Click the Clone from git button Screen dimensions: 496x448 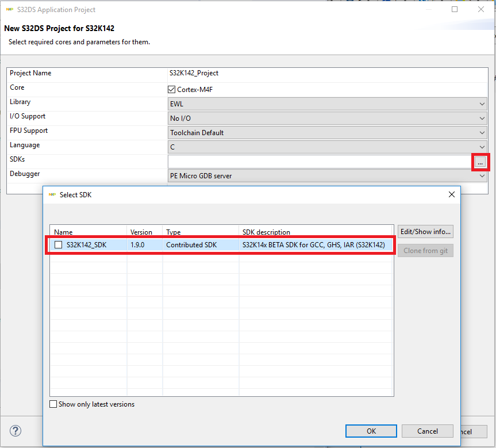pos(425,251)
